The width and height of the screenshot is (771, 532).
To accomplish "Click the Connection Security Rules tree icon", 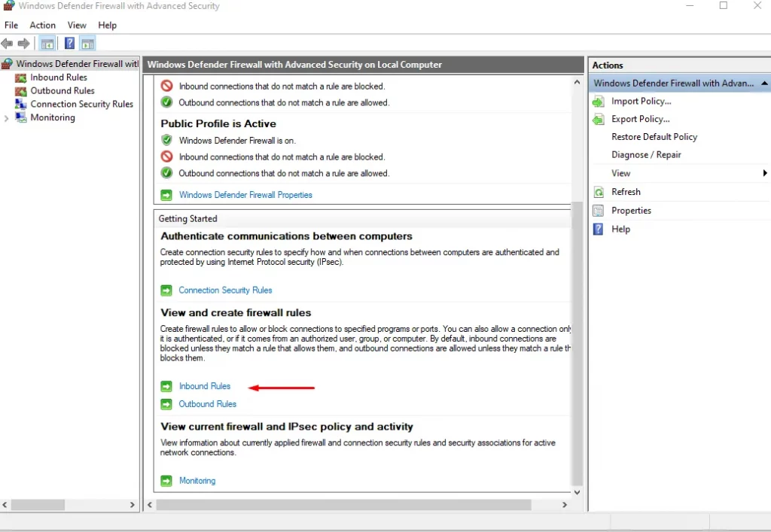I will (x=20, y=104).
